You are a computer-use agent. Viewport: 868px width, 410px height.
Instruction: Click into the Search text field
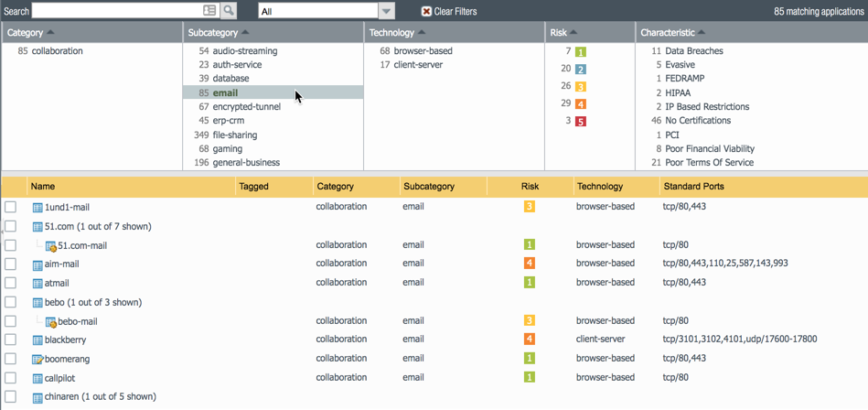pyautogui.click(x=114, y=11)
